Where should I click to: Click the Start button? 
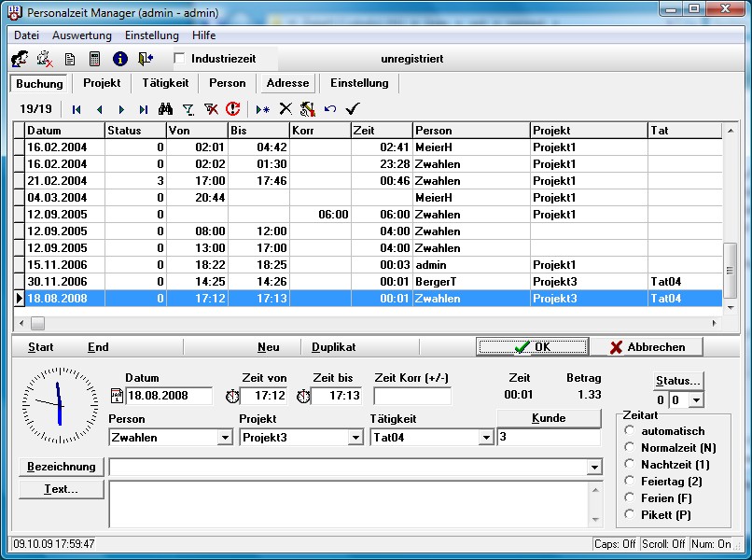(x=41, y=347)
